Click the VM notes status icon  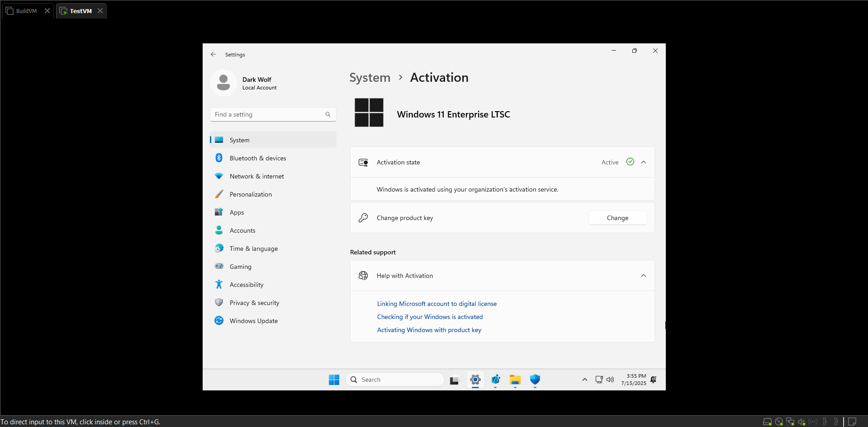tap(852, 422)
